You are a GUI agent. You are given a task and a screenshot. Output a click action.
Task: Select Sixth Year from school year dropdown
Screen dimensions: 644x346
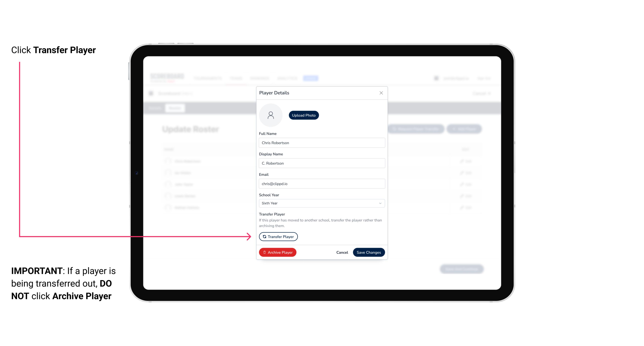(x=321, y=203)
